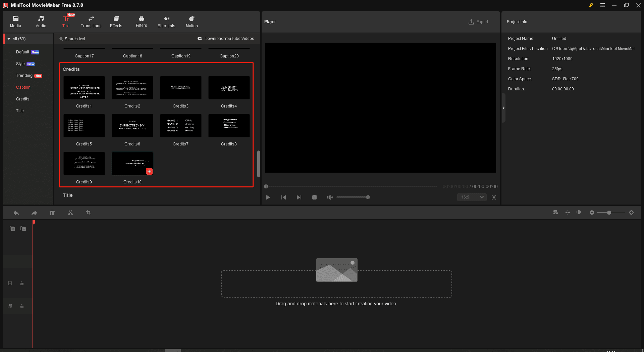Click the Search text field

coord(75,39)
